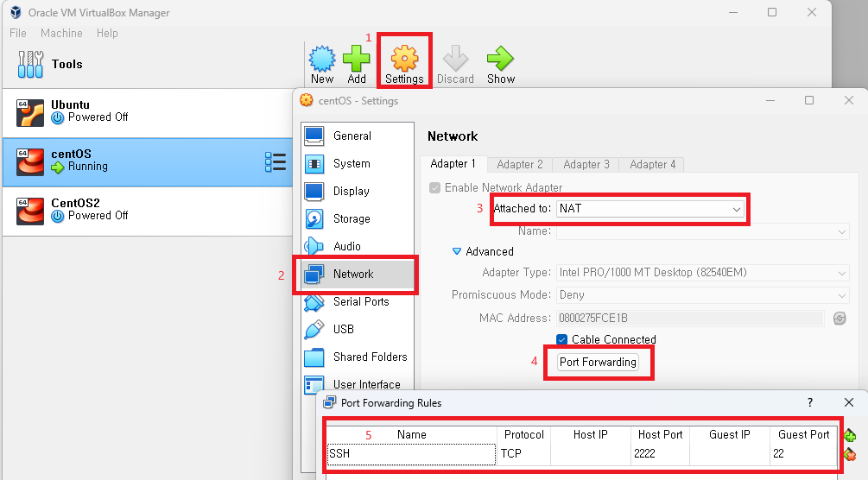Click the Guest Port column header
This screenshot has width=868, height=480.
pyautogui.click(x=803, y=434)
